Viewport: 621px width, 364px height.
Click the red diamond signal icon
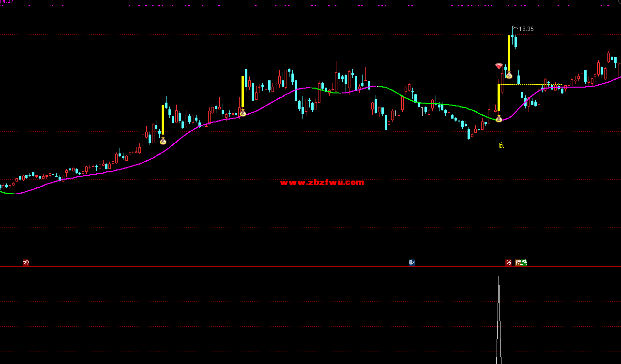(x=499, y=66)
